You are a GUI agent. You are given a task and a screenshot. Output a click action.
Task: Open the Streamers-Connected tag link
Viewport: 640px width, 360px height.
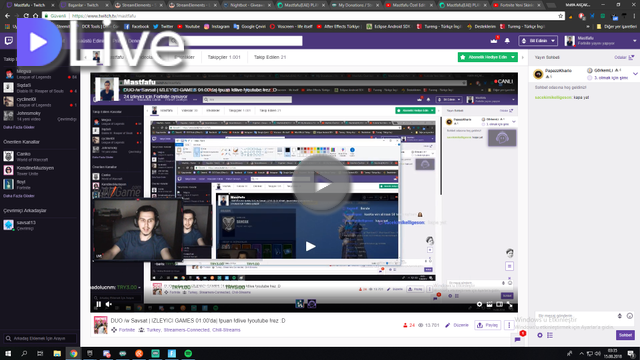click(187, 330)
